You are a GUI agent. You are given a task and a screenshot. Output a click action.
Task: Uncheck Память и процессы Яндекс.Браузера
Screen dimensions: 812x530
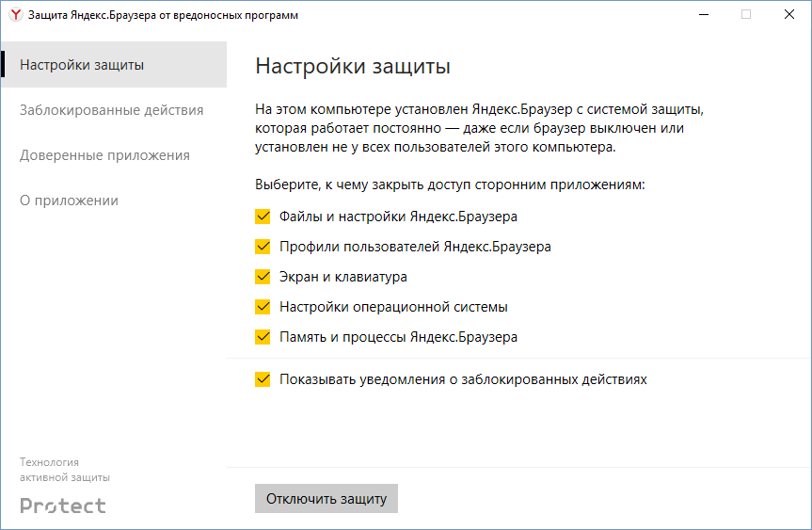[x=263, y=337]
